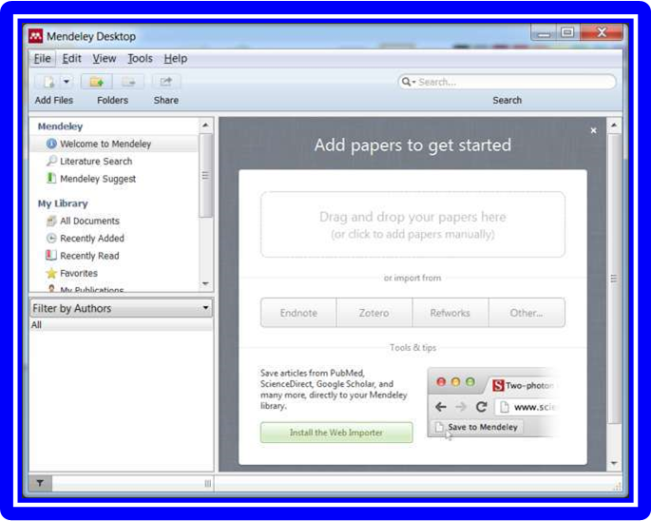The width and height of the screenshot is (651, 521).
Task: Open the Add Files dropdown arrow
Action: (x=66, y=82)
